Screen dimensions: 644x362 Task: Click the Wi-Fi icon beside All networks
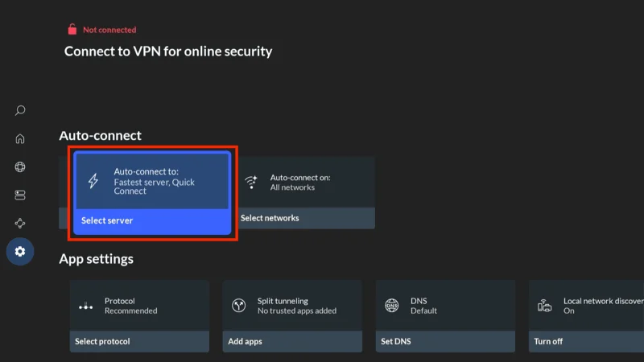251,182
